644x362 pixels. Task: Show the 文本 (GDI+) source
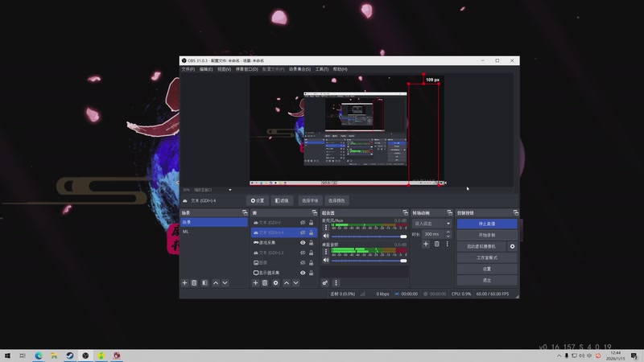tap(303, 223)
